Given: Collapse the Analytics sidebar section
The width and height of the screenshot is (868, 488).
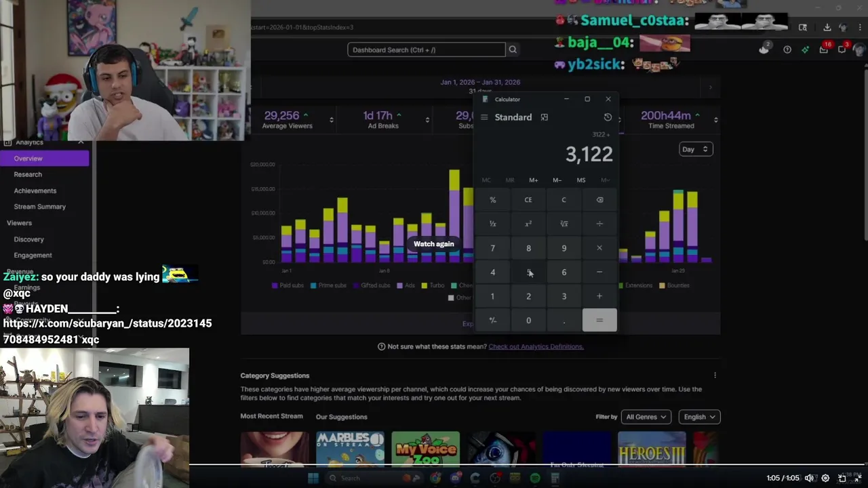Looking at the screenshot, I should (81, 142).
